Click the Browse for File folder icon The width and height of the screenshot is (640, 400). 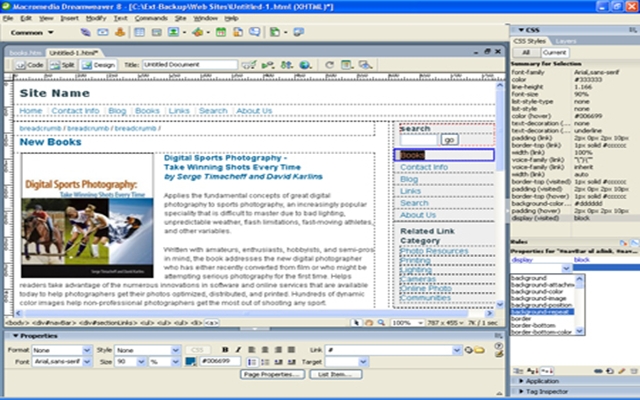click(479, 350)
